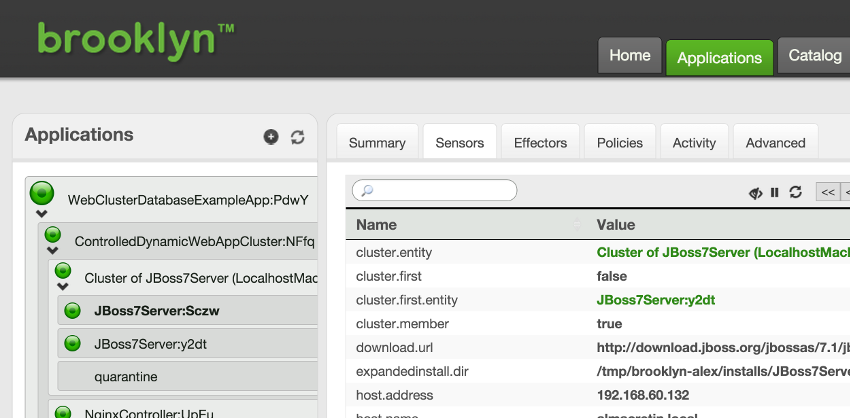The width and height of the screenshot is (850, 418).
Task: Click the sensors table refresh icon
Action: point(795,192)
